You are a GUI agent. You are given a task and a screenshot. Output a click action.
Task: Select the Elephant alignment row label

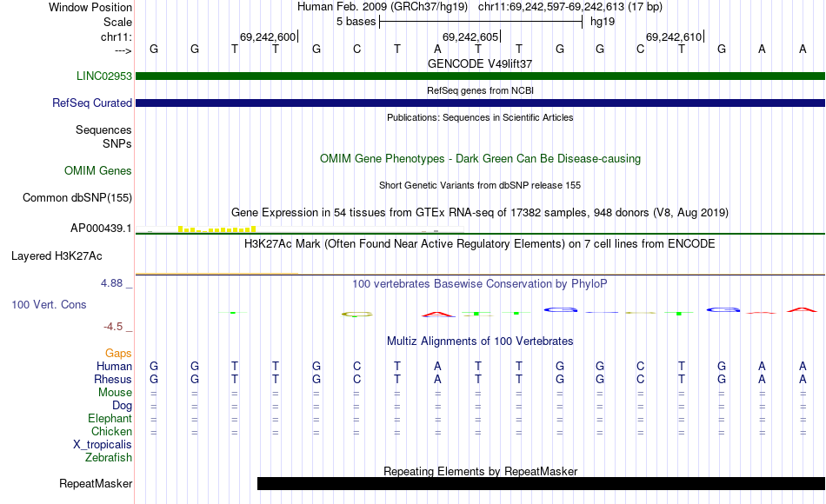110,418
